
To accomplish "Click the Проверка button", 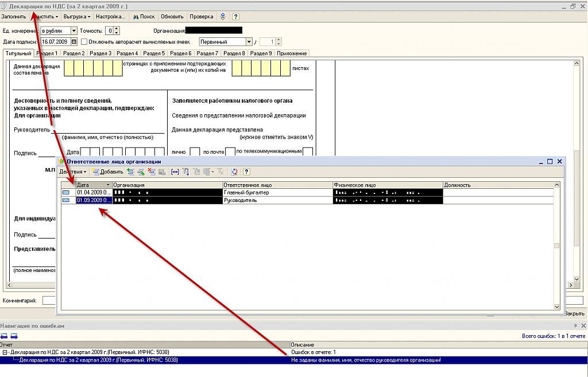I will coord(201,17).
